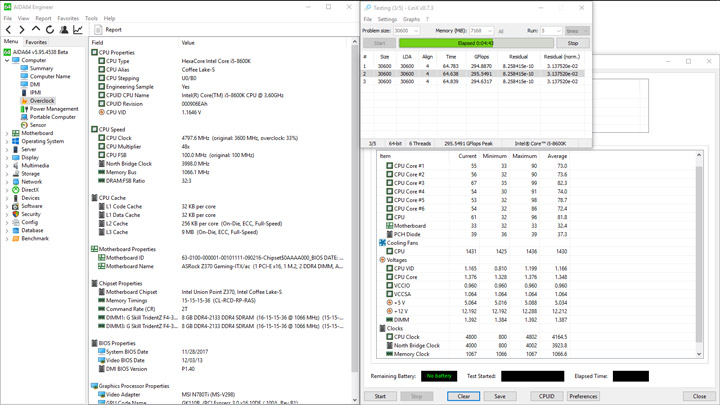
Task: Refresh the AIDA64 page
Action: click(x=50, y=30)
